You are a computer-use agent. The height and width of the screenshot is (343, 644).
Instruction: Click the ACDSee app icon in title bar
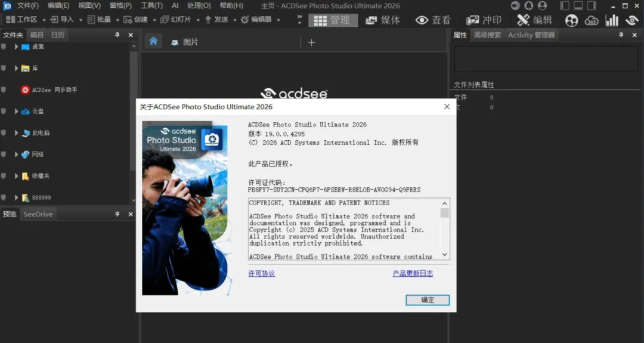(7, 6)
